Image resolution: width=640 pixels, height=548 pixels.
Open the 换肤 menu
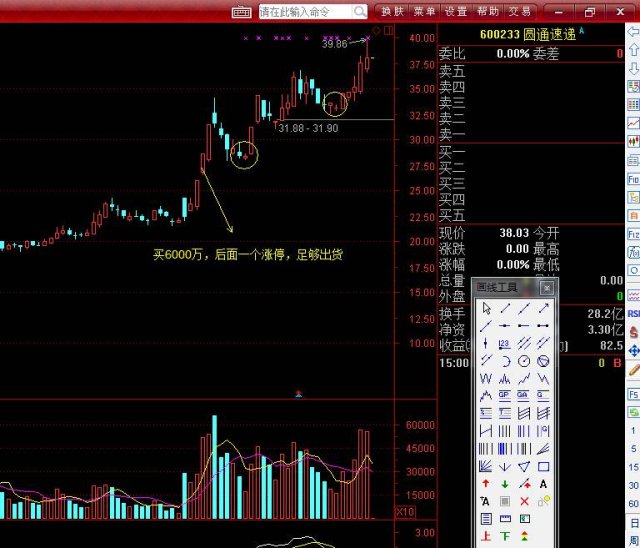(x=391, y=12)
